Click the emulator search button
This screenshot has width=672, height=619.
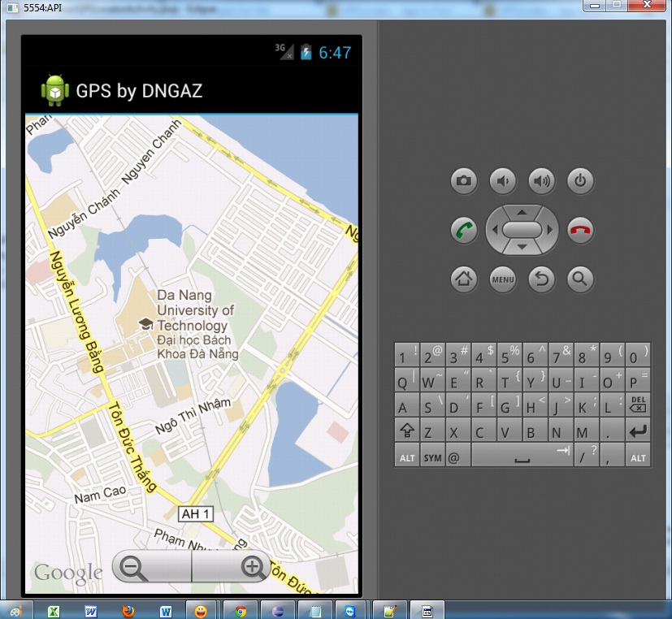pos(580,279)
